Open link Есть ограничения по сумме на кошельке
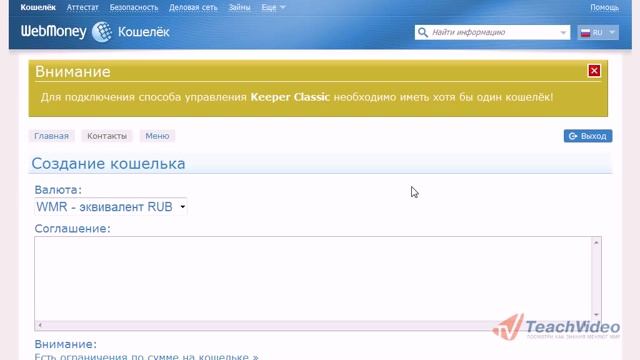The height and width of the screenshot is (360, 640). [x=146, y=356]
